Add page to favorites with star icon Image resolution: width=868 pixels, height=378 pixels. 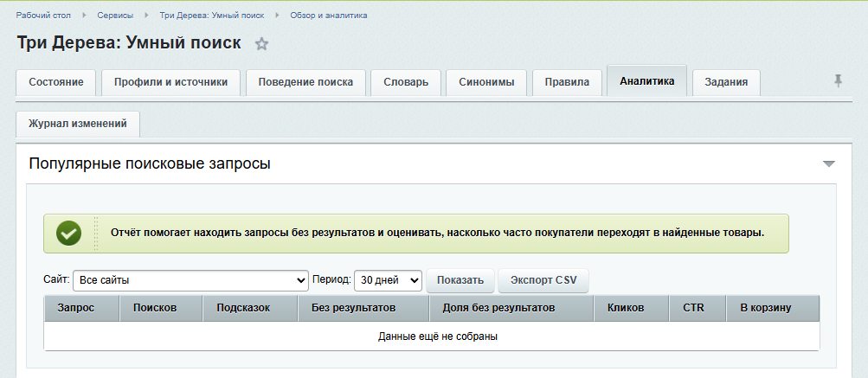[262, 44]
